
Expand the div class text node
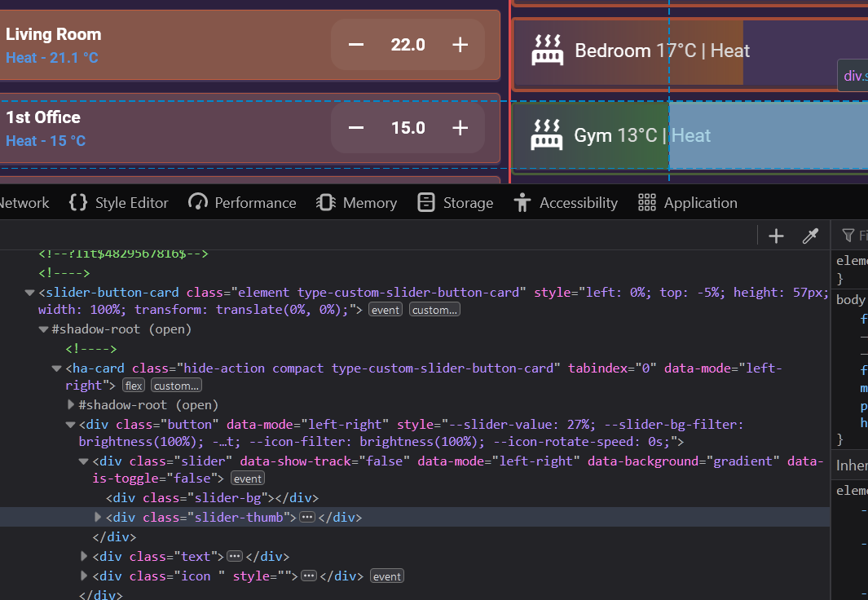tap(85, 557)
